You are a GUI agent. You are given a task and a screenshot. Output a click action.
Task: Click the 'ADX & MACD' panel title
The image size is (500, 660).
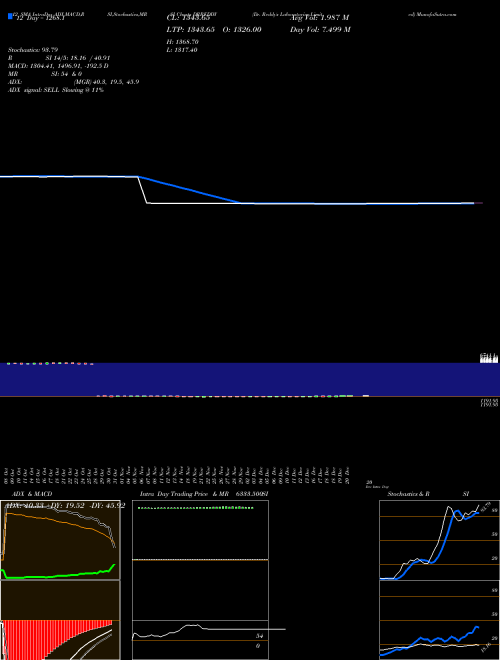tap(32, 494)
